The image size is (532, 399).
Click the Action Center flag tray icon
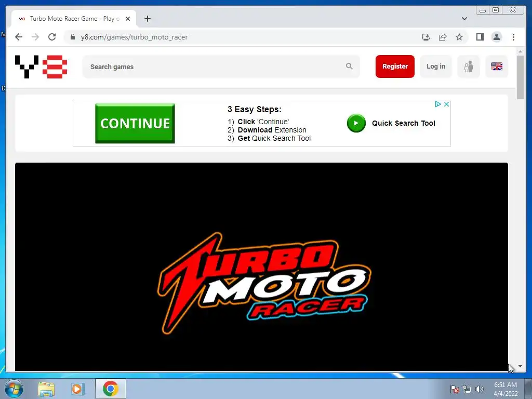coord(454,389)
